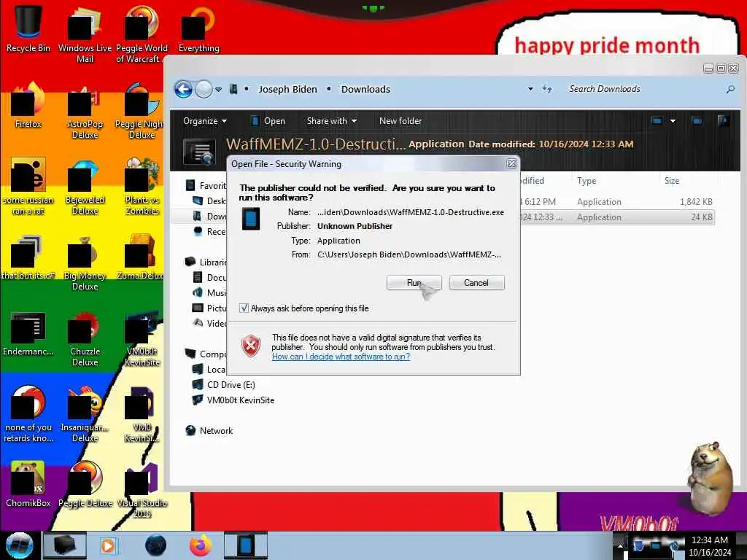
Task: Select the Everything desktop icon
Action: point(198,28)
